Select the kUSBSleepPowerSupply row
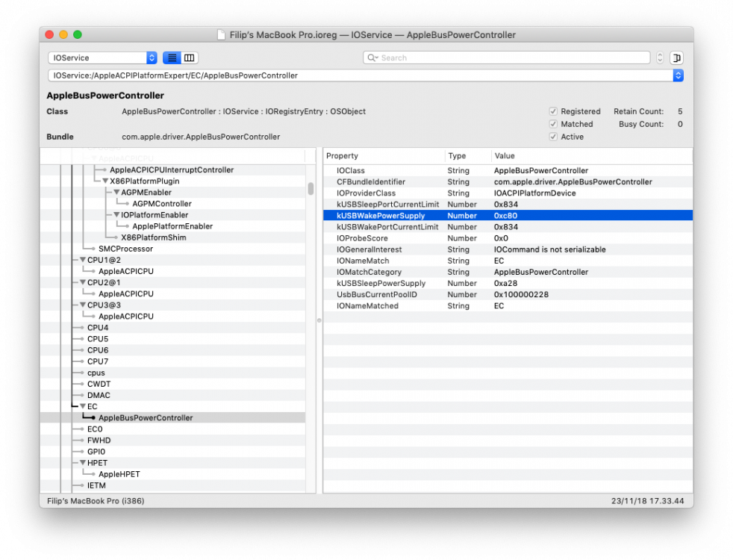Image resolution: width=733 pixels, height=560 pixels. pyautogui.click(x=508, y=283)
